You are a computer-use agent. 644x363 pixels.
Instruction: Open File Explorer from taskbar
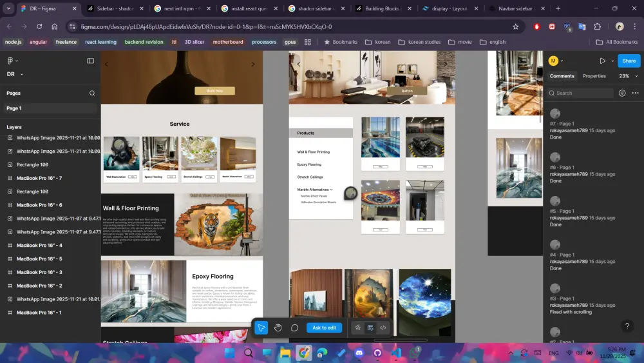point(285,353)
